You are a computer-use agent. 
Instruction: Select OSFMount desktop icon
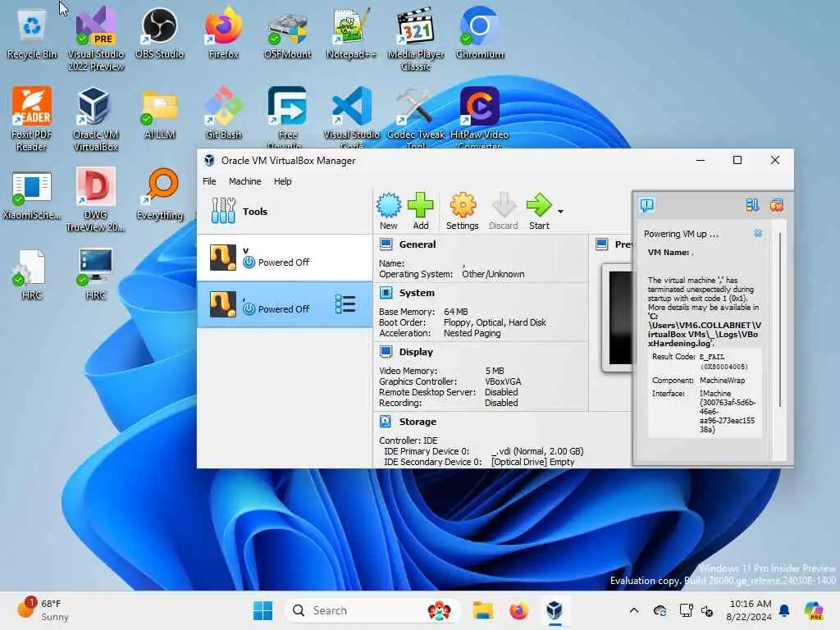coord(288,33)
